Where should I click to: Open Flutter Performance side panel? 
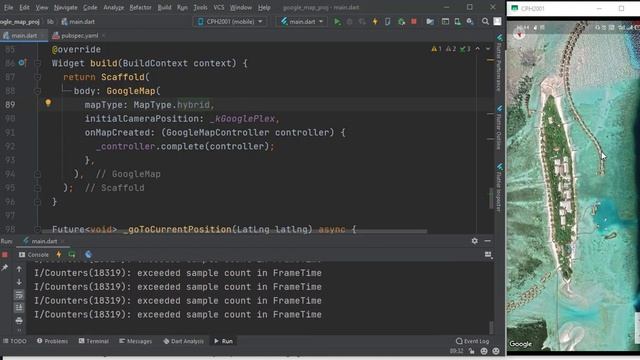499,63
